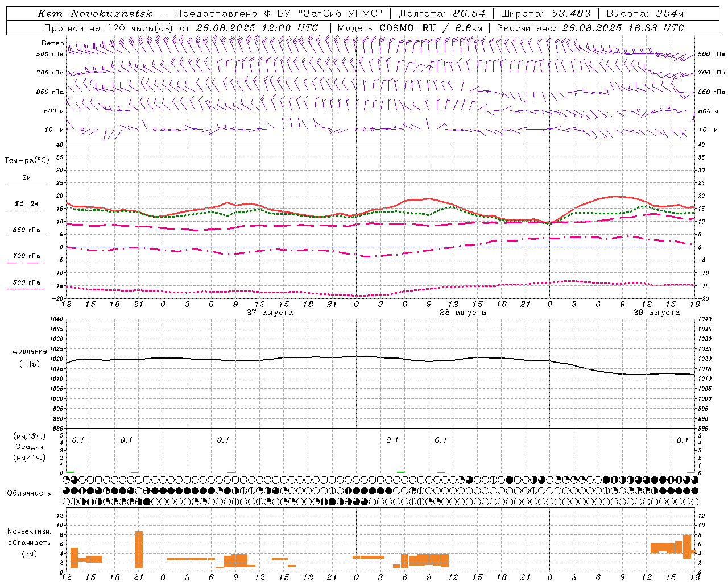Click the '27 августа' date label
The height and width of the screenshot is (582, 728).
point(270,313)
